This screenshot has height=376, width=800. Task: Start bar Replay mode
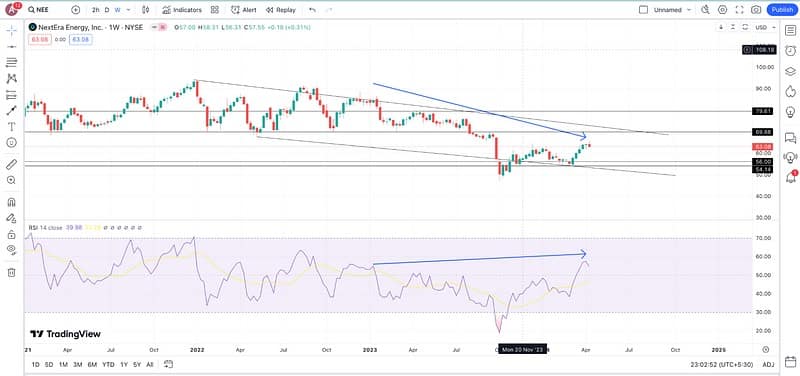point(280,10)
